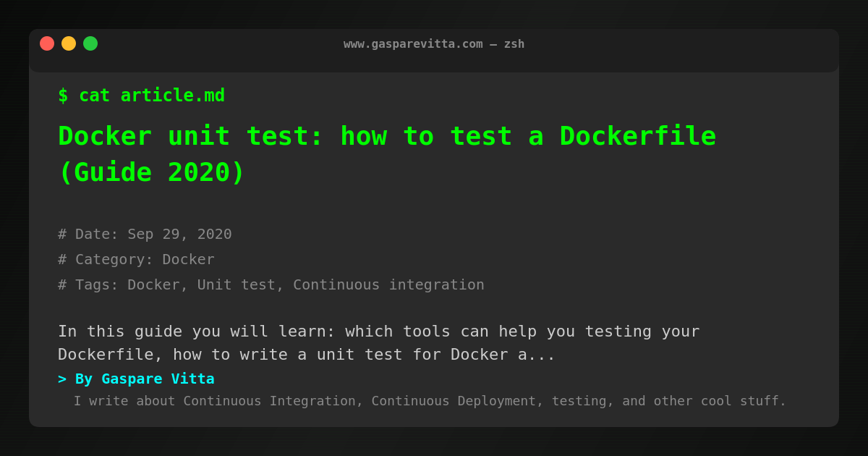868x456 pixels.
Task: Select the article.md filename in the command
Action: (x=172, y=96)
